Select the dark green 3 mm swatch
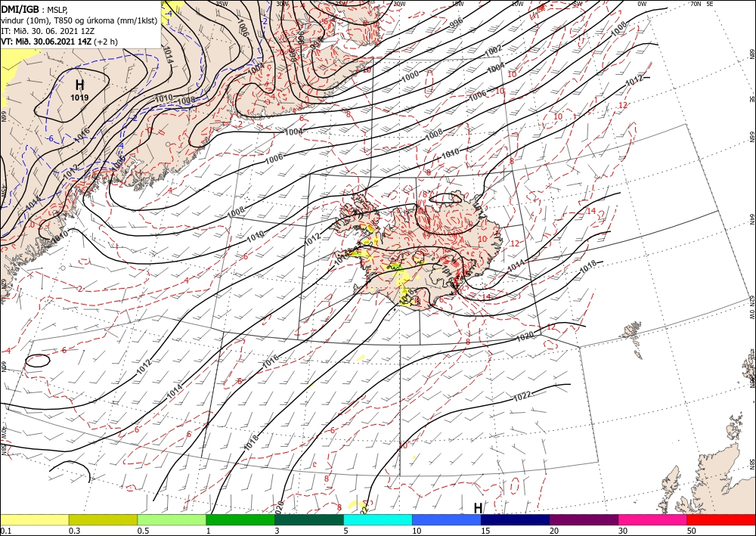Viewport: 756px width, 536px height. (x=309, y=519)
